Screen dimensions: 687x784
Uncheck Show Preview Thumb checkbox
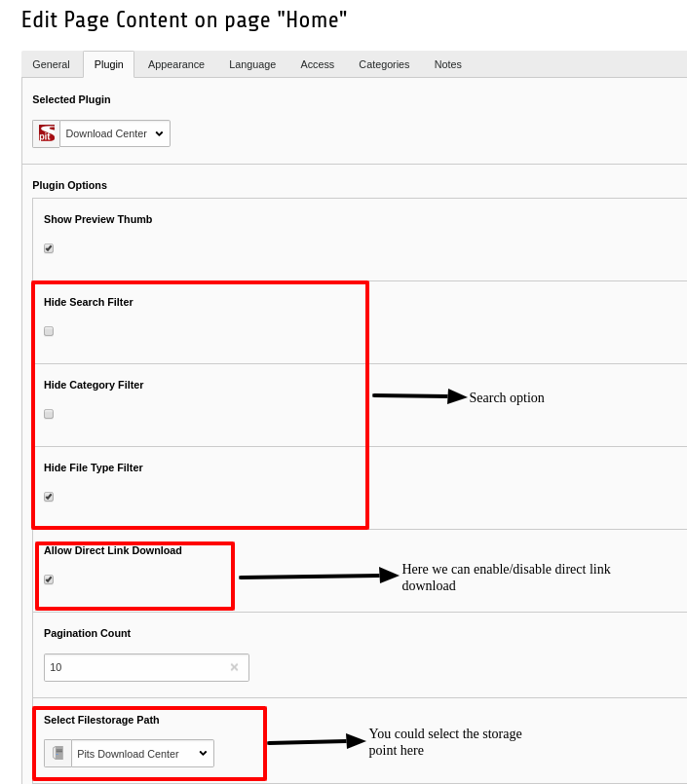point(49,248)
